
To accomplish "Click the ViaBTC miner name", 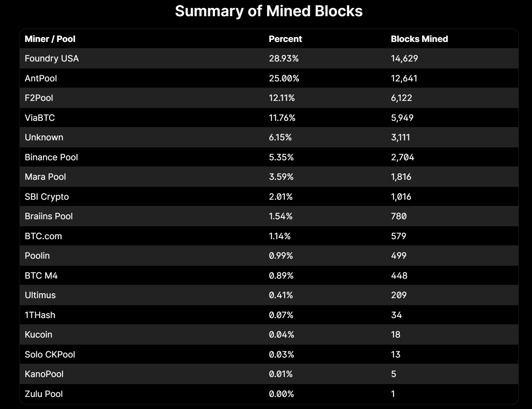I will point(39,118).
